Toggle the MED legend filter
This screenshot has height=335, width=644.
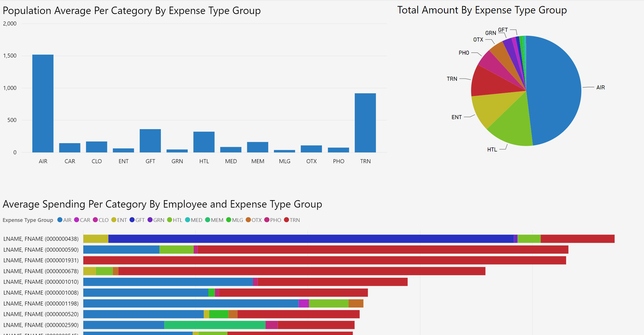[x=187, y=220]
